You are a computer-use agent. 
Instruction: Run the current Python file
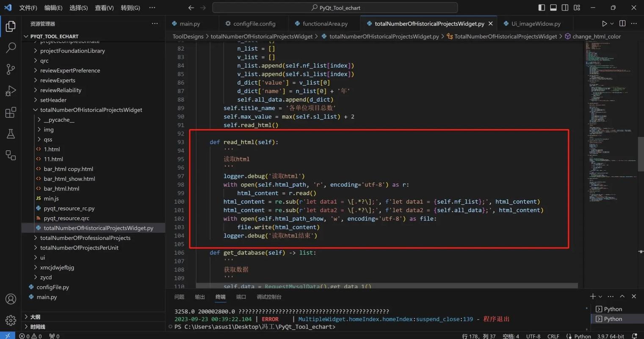coord(605,23)
